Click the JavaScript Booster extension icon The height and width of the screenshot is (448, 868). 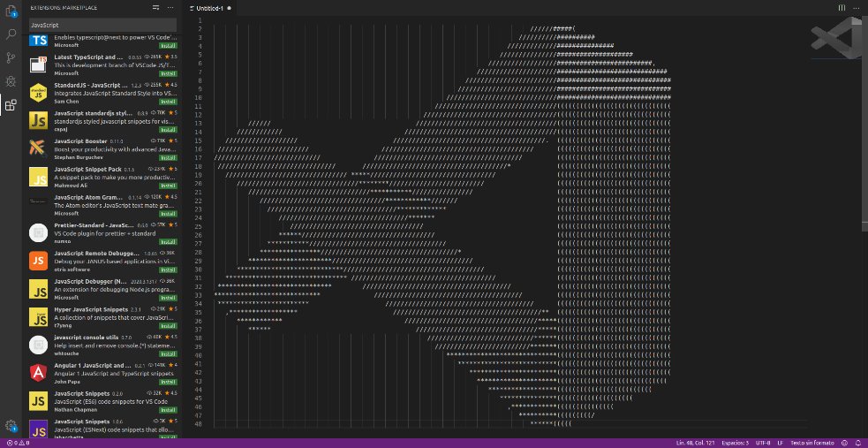point(38,148)
